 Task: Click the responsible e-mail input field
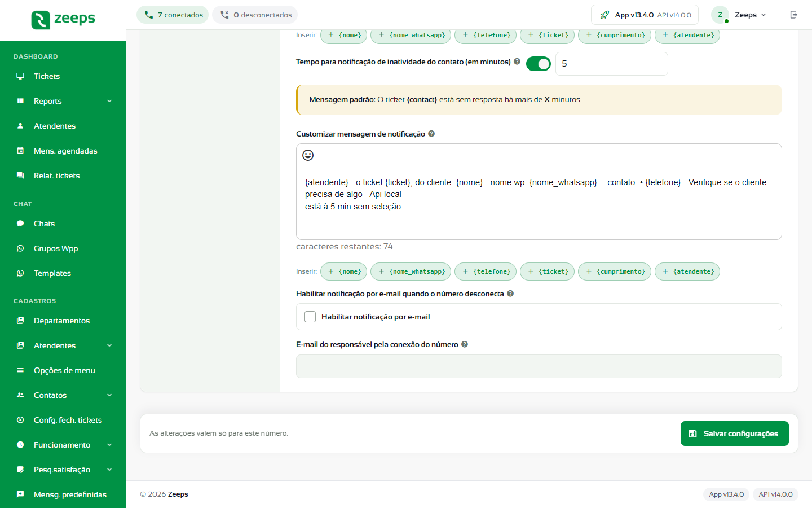click(539, 366)
